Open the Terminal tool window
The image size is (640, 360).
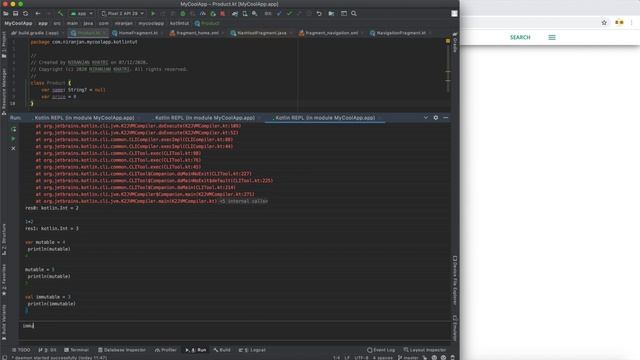tap(76, 350)
